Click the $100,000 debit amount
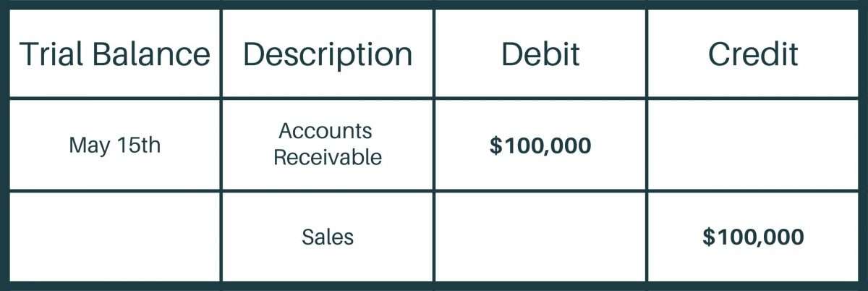 pos(540,145)
